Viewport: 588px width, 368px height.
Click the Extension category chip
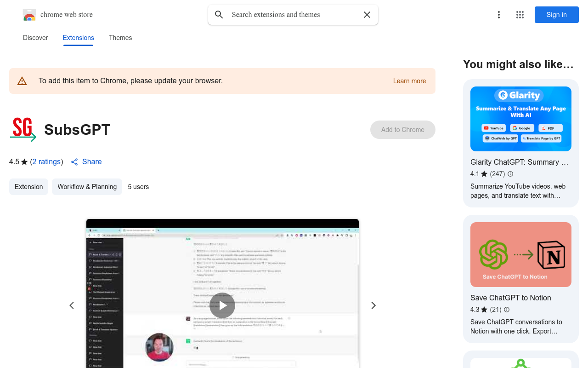pos(28,187)
